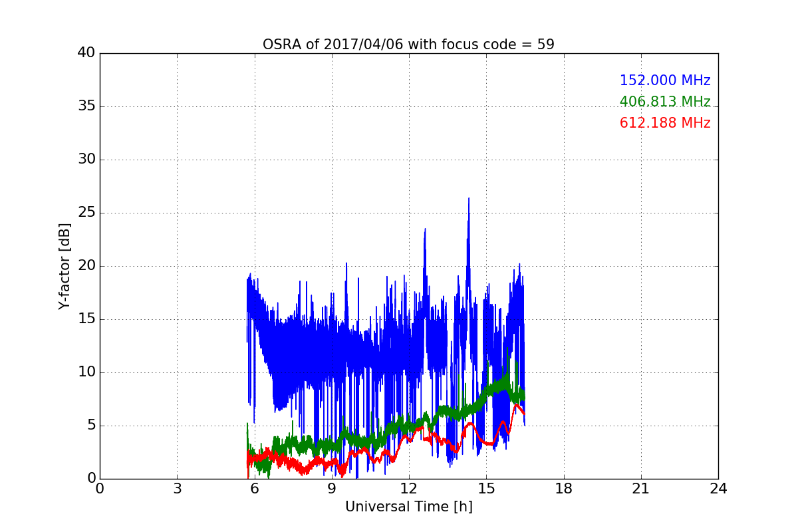Click the x-axis tick label 12
This screenshot has height=532, width=798.
tap(408, 489)
